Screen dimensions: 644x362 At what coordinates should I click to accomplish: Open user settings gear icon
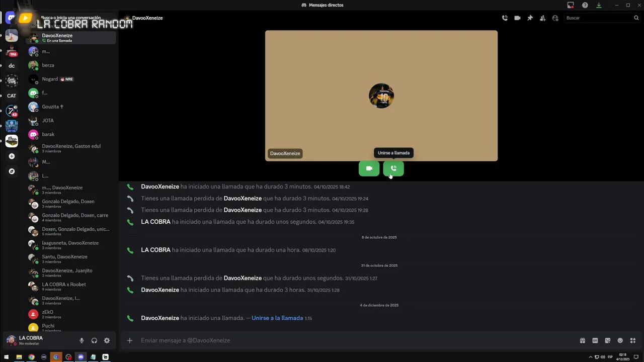click(107, 340)
